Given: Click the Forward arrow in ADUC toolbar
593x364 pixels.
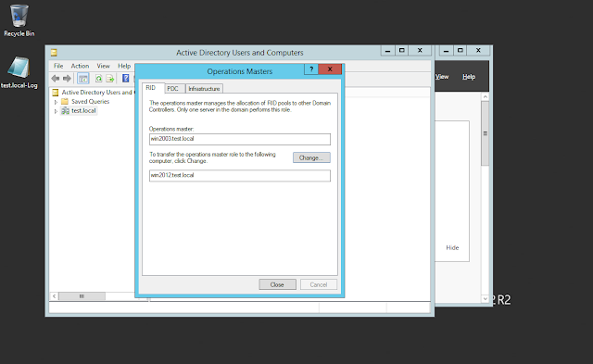Looking at the screenshot, I should (x=67, y=78).
